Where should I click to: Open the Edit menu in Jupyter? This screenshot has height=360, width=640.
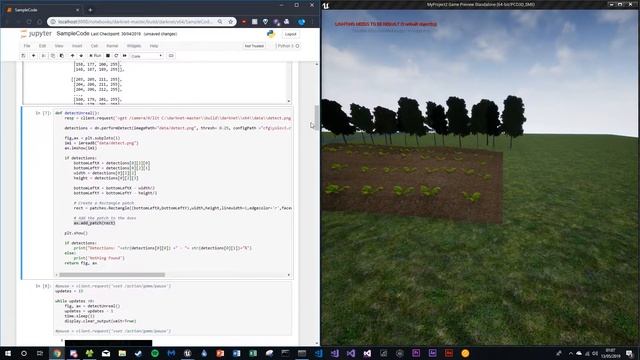click(42, 46)
